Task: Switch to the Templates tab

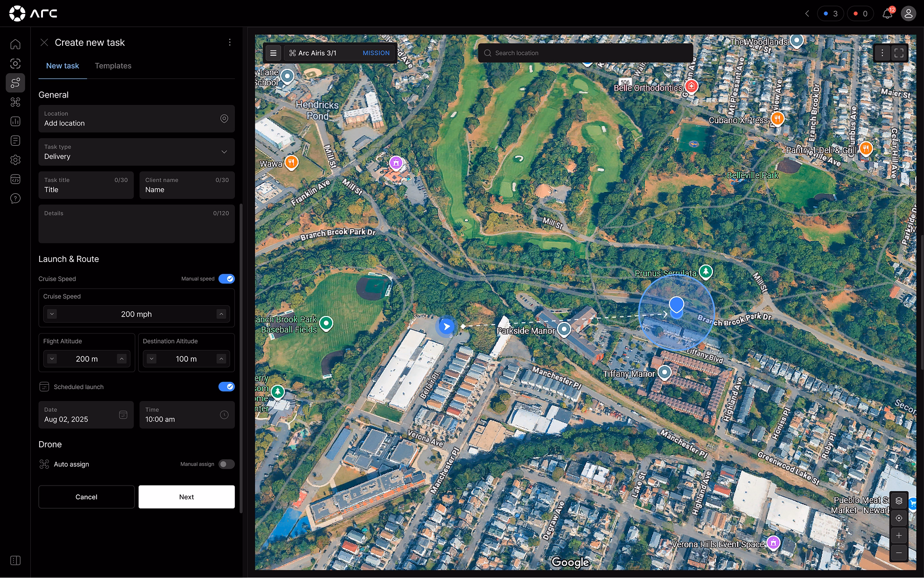Action: tap(113, 66)
